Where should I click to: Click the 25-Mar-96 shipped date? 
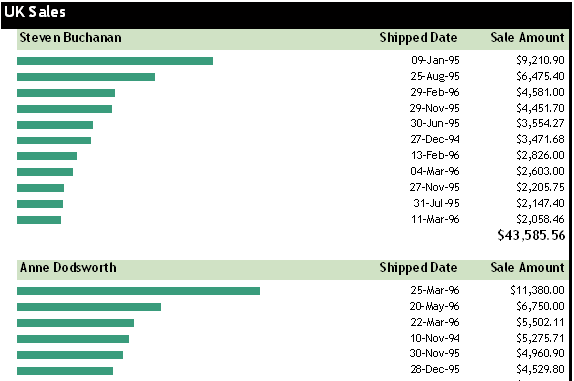pyautogui.click(x=435, y=290)
